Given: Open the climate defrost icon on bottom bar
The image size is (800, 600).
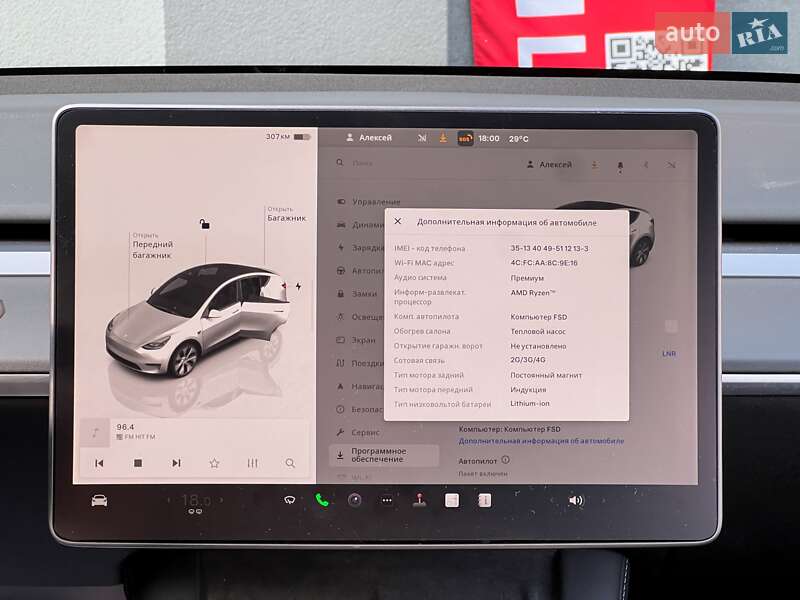Looking at the screenshot, I should pyautogui.click(x=288, y=498).
